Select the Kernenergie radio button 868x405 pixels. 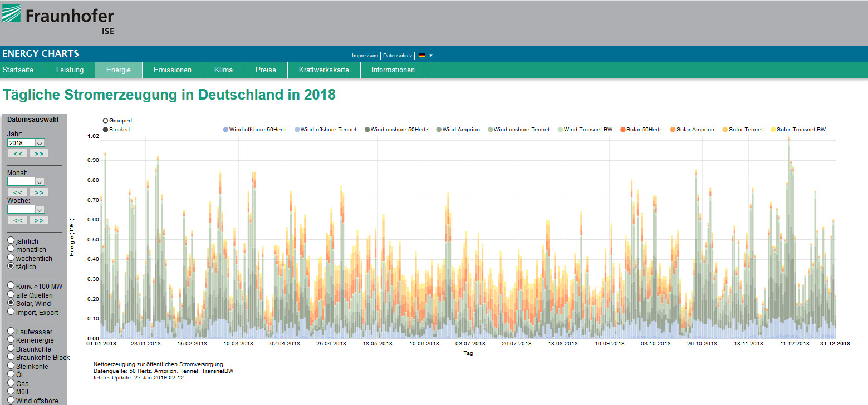(11, 340)
